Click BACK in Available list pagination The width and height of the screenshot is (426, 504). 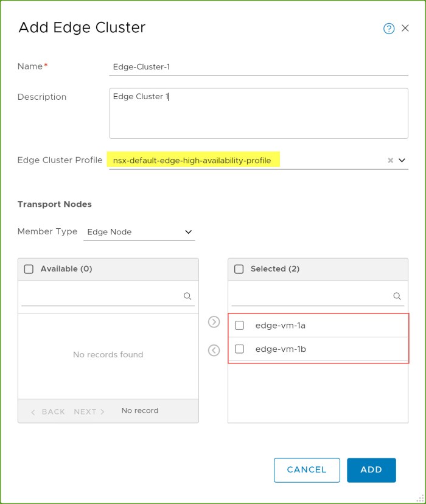tap(48, 411)
